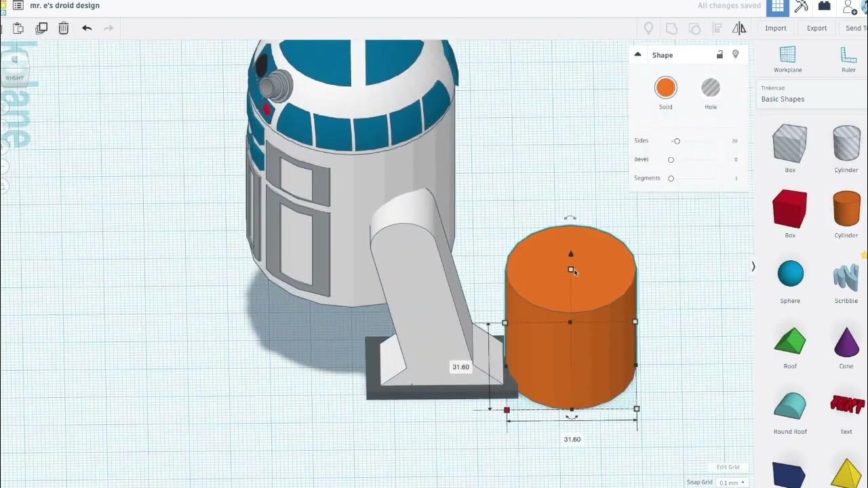Click the RIGHT face of view cube
The height and width of the screenshot is (488, 868).
(x=15, y=78)
